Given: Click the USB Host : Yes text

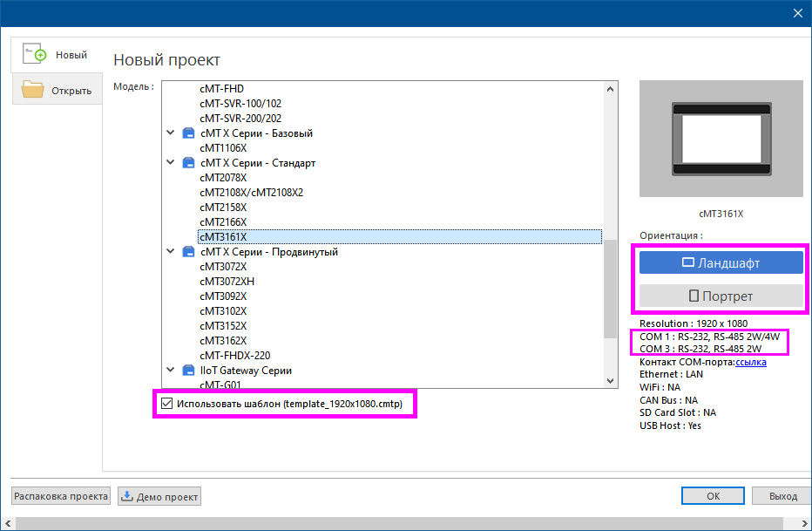Looking at the screenshot, I should coord(670,425).
